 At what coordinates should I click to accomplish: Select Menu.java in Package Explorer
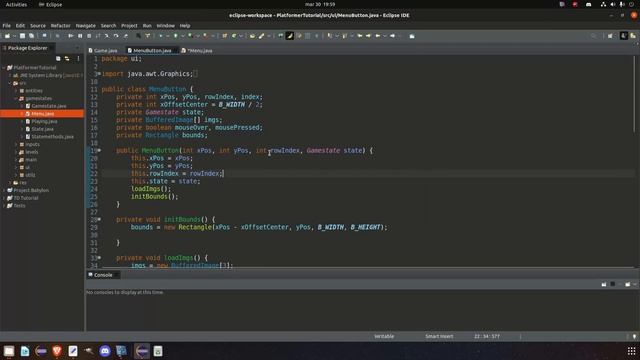pos(42,113)
